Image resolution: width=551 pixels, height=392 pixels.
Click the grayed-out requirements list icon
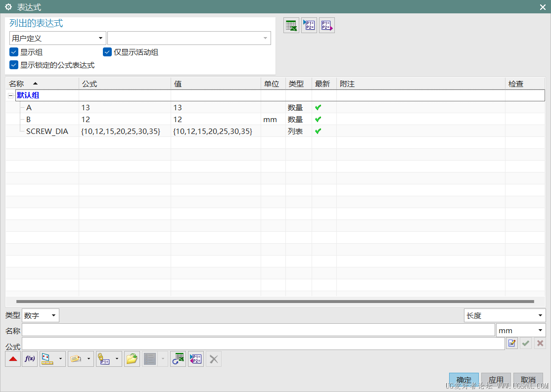[x=150, y=359]
